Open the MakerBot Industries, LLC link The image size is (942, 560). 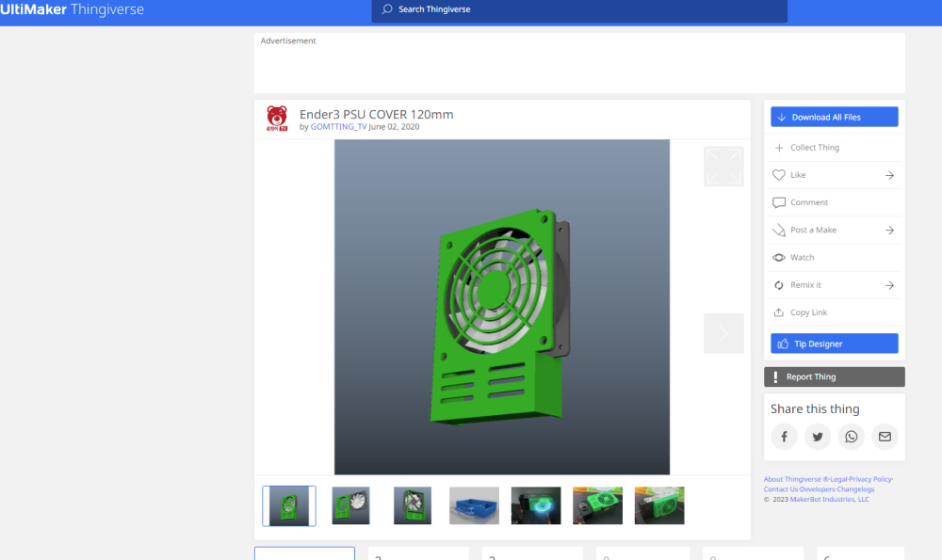(x=830, y=500)
